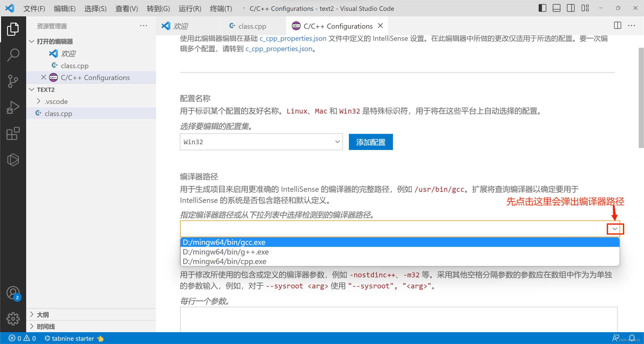Toggle primary side bar layout icon
Screen dimensions: 644x344
tap(542, 8)
